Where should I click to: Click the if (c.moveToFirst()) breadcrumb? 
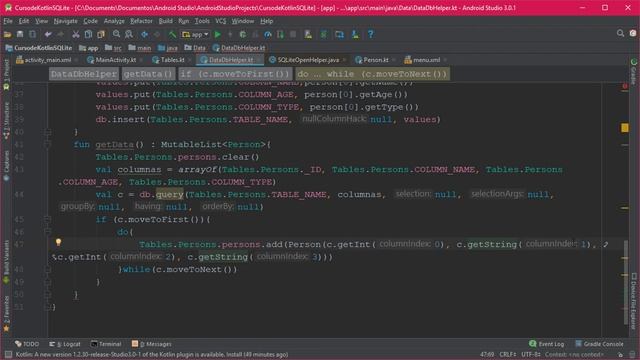coord(235,74)
